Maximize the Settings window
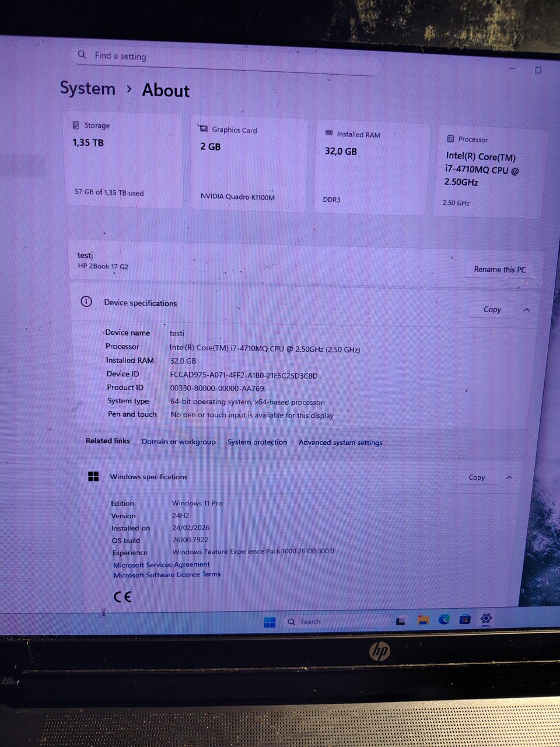This screenshot has height=747, width=560. pos(538,70)
